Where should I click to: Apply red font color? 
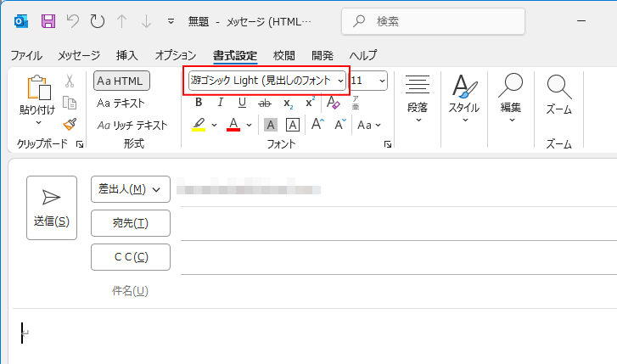pyautogui.click(x=233, y=125)
